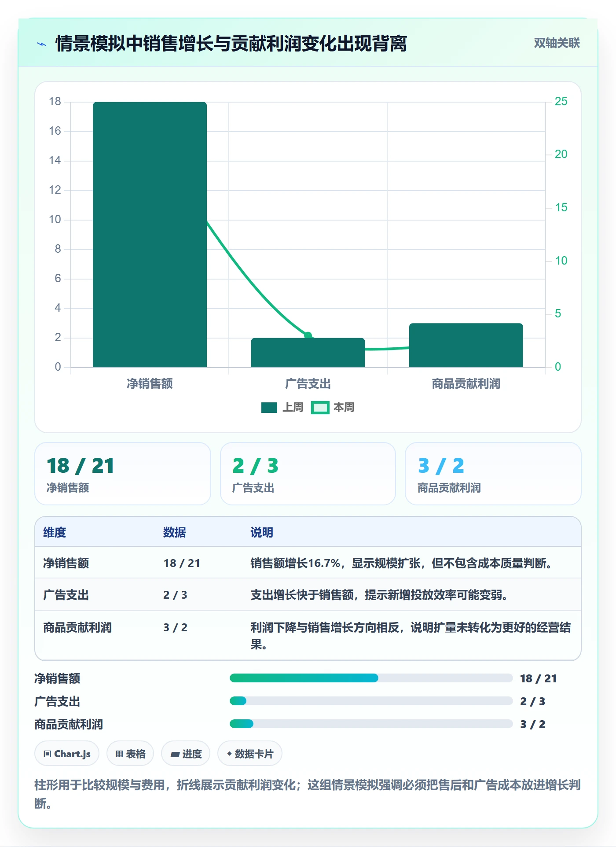Image resolution: width=616 pixels, height=847 pixels.
Task: Click the 数据卡片 tag chip
Action: click(250, 754)
